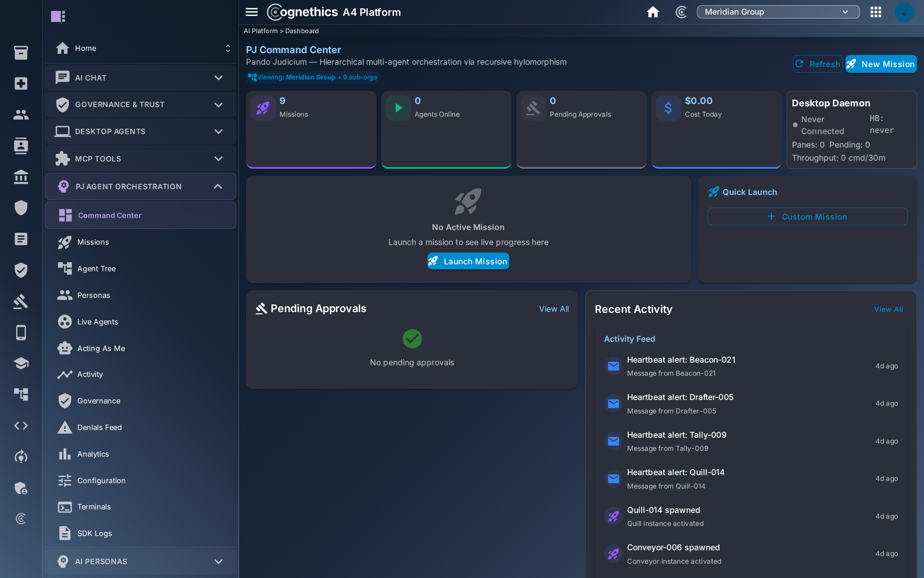
Task: Click the shield-person icon in left rail
Action: click(x=21, y=488)
